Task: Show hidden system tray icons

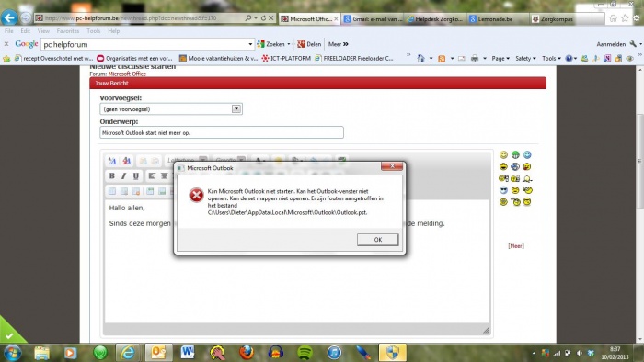Action: coord(534,353)
